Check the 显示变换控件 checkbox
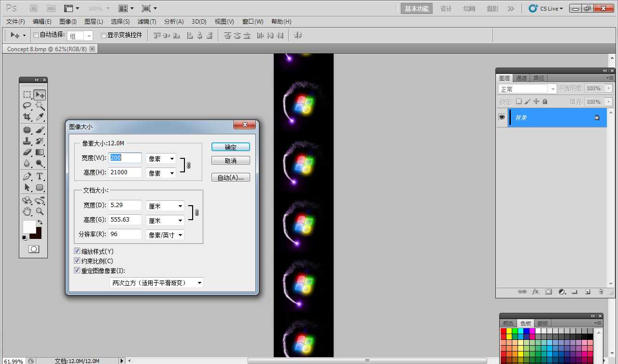Image resolution: width=618 pixels, height=364 pixels. 103,35
